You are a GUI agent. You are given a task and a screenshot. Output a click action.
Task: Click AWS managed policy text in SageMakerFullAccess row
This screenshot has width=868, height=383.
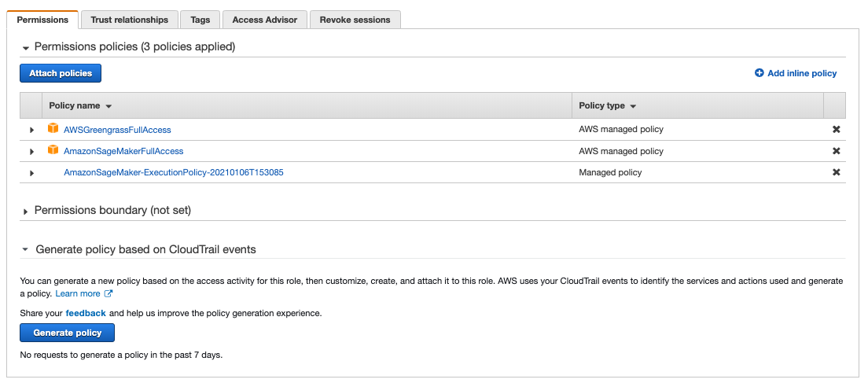click(621, 150)
